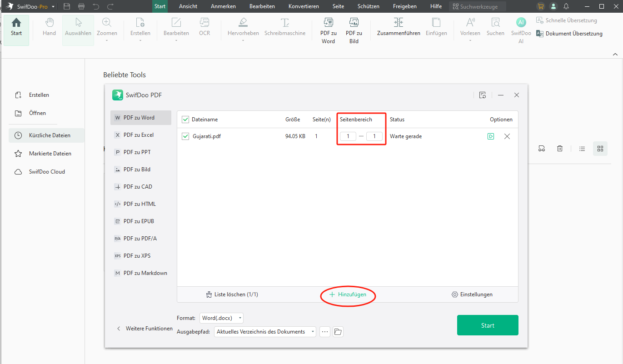Select the Hand tool

point(49,27)
